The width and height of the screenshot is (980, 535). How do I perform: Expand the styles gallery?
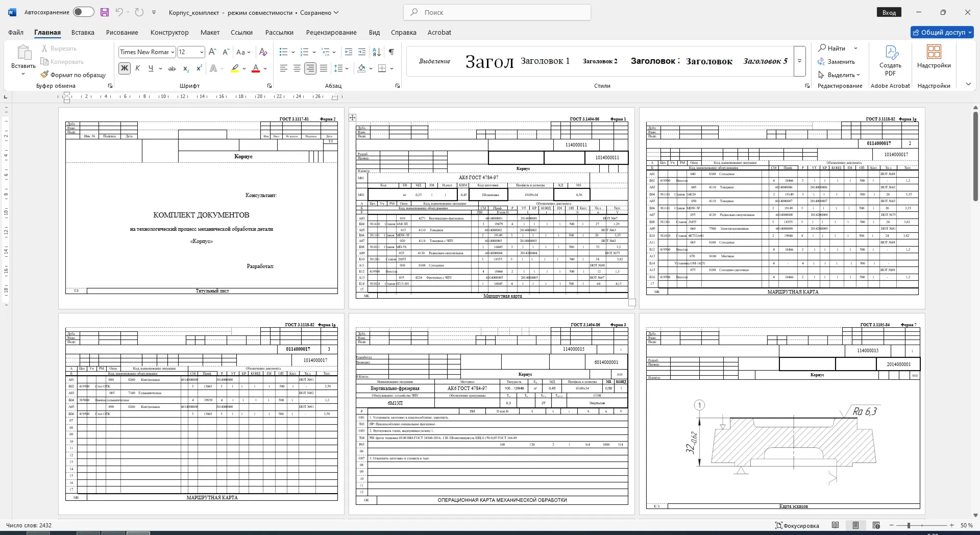coord(800,61)
